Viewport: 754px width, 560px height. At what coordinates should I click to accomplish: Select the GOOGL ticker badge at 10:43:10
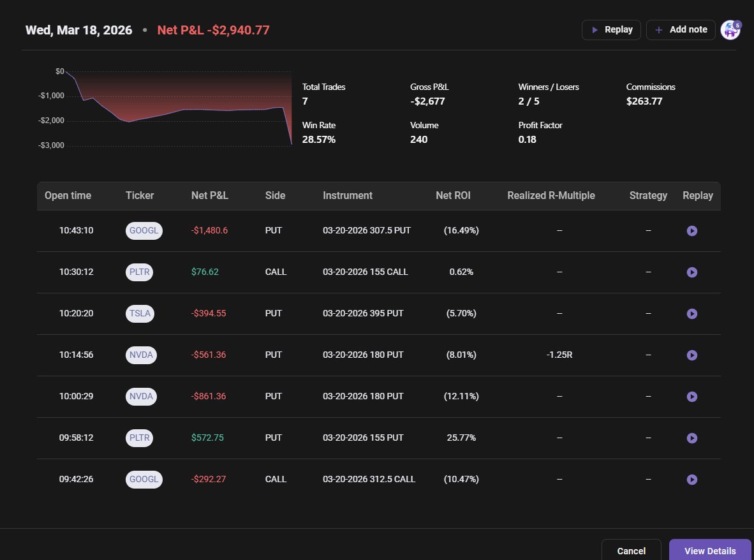coord(144,230)
